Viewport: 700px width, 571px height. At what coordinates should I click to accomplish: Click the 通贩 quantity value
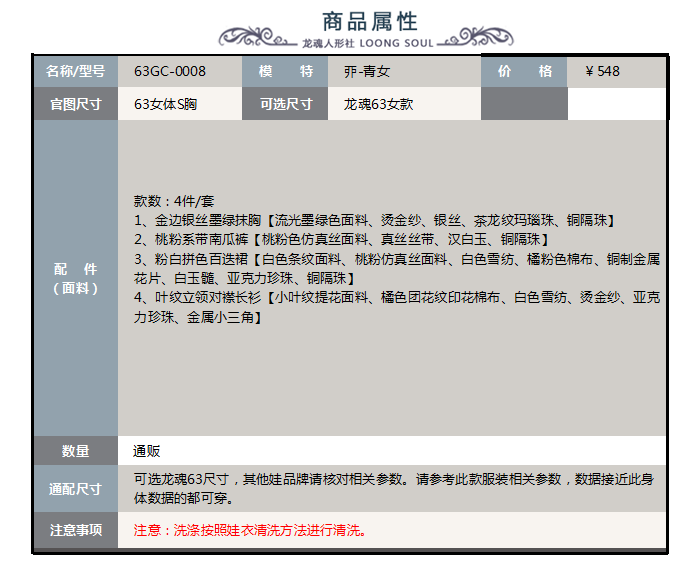(147, 451)
